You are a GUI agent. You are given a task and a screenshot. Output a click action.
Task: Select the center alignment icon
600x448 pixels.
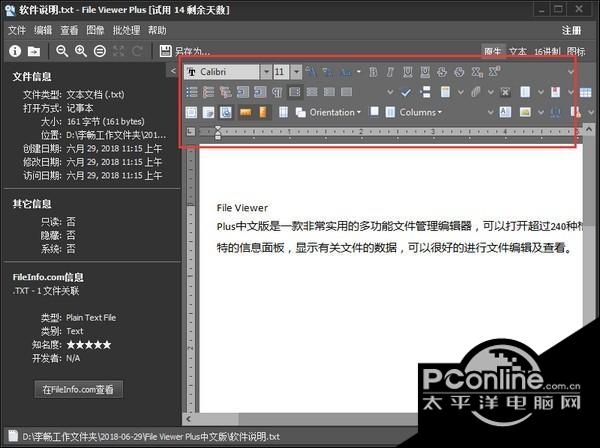point(312,92)
